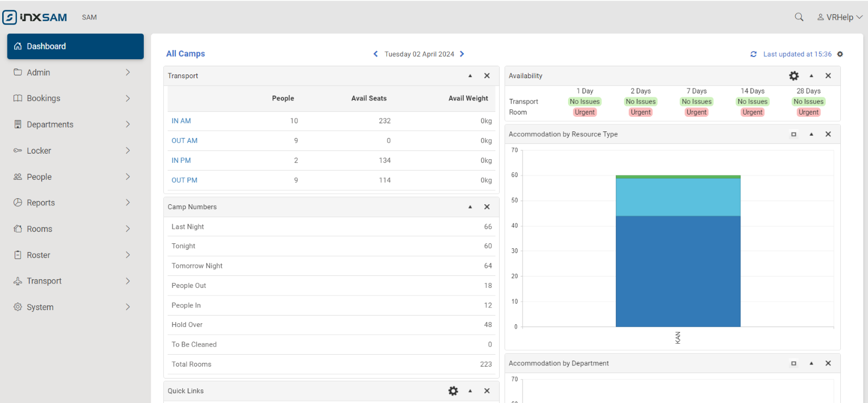Open the IN AM transport link

pyautogui.click(x=181, y=121)
